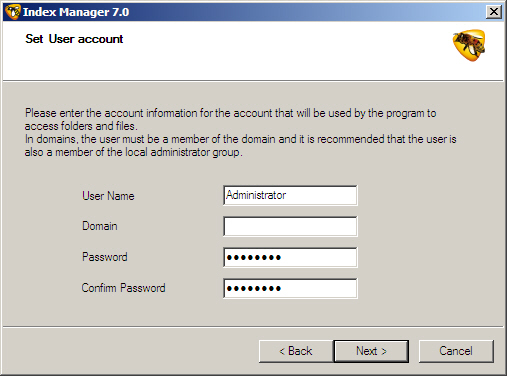Screen dimensions: 507x376
Task: Click the separator line above the buttons
Action: [253, 326]
